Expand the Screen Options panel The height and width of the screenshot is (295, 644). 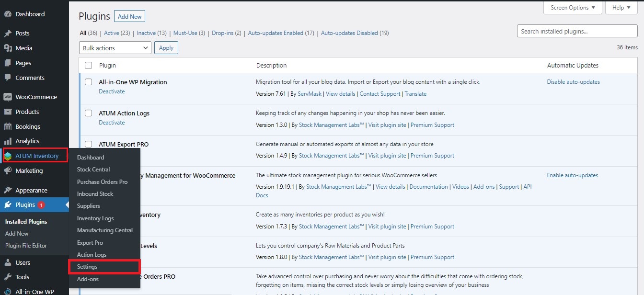573,8
